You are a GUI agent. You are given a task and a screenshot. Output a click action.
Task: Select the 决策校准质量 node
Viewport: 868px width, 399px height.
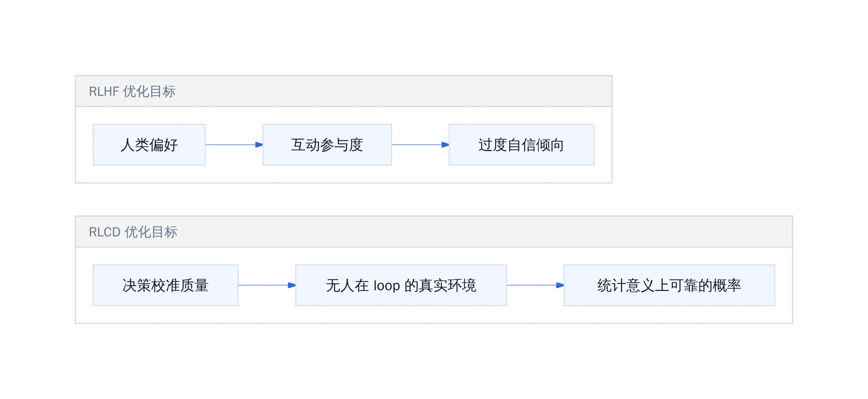(x=166, y=286)
